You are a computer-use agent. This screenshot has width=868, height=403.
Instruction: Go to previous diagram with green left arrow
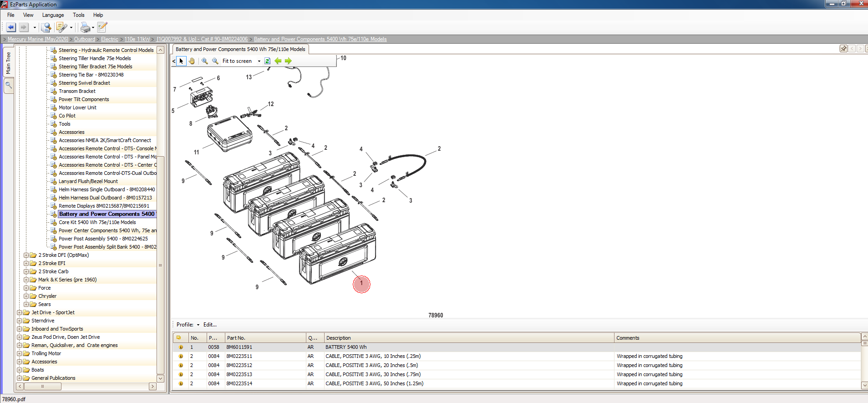pyautogui.click(x=278, y=61)
